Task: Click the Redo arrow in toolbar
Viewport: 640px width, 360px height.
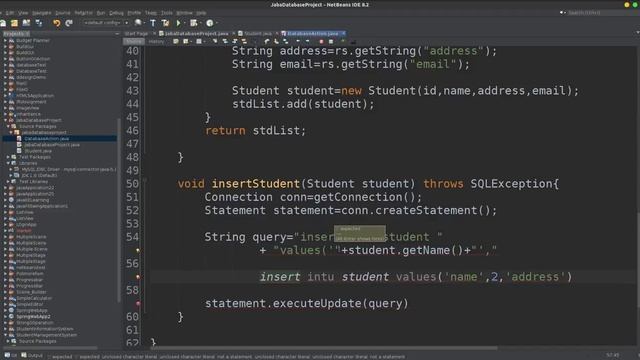Action: [69, 23]
